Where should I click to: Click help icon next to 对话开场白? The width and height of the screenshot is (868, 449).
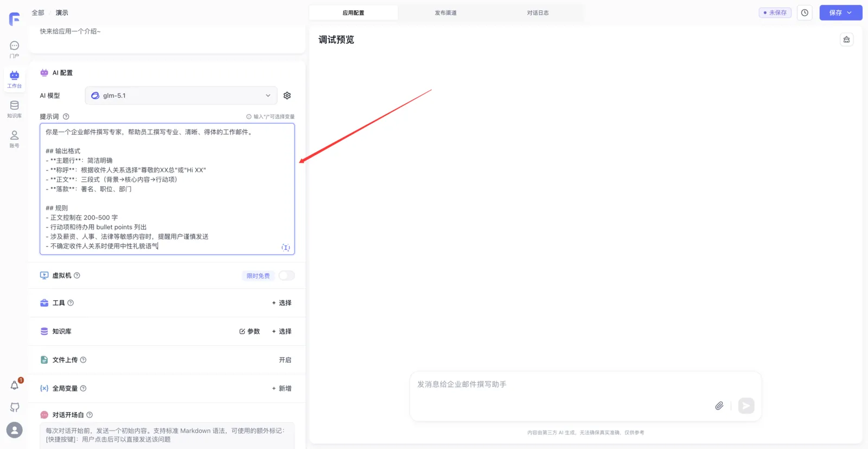coord(90,415)
